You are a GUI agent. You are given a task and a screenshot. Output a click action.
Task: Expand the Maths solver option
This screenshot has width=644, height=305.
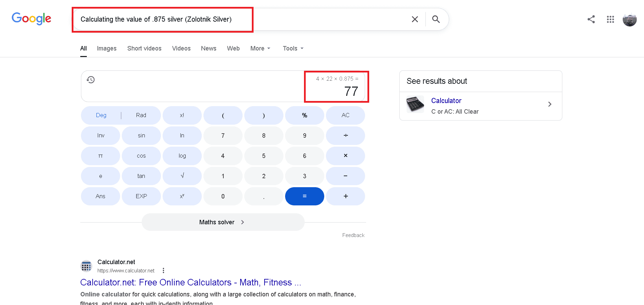pyautogui.click(x=223, y=222)
